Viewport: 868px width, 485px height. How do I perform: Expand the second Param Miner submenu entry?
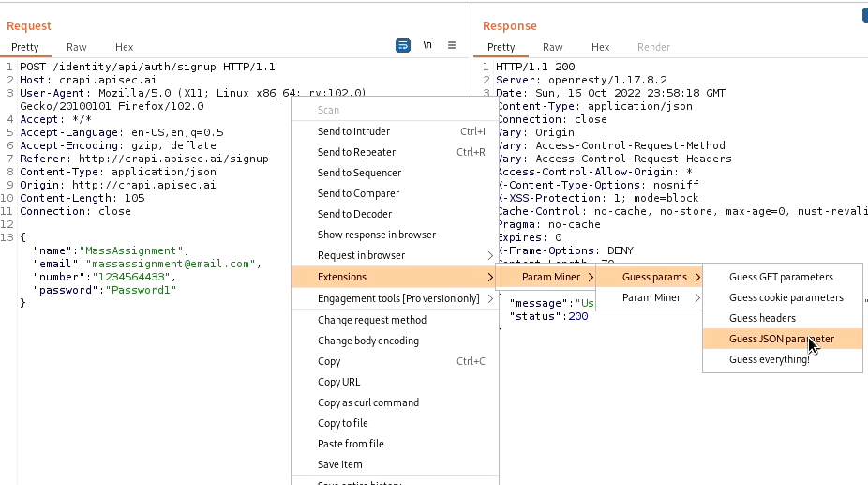pyautogui.click(x=651, y=297)
